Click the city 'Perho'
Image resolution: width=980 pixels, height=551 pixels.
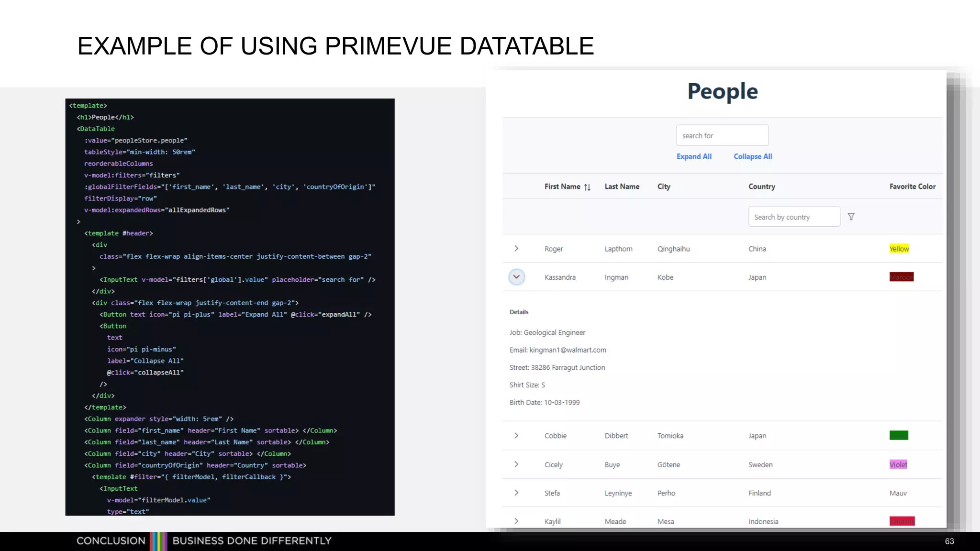[666, 493]
